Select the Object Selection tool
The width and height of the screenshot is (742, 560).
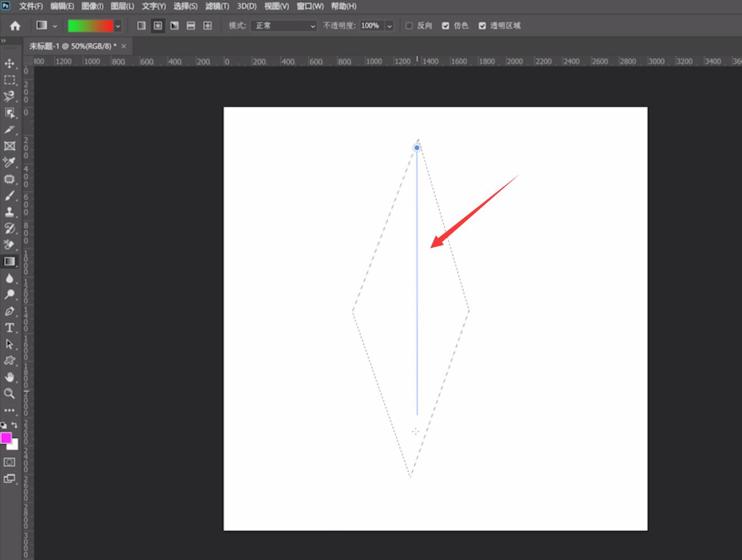(x=10, y=113)
